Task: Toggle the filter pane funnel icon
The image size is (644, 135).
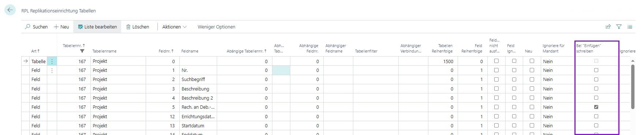Action: tap(619, 27)
